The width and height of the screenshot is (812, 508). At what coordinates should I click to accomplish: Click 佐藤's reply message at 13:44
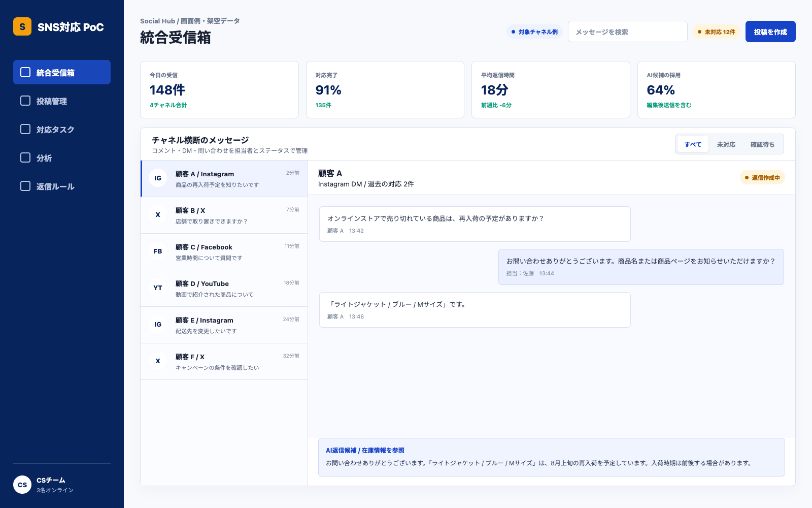point(641,267)
